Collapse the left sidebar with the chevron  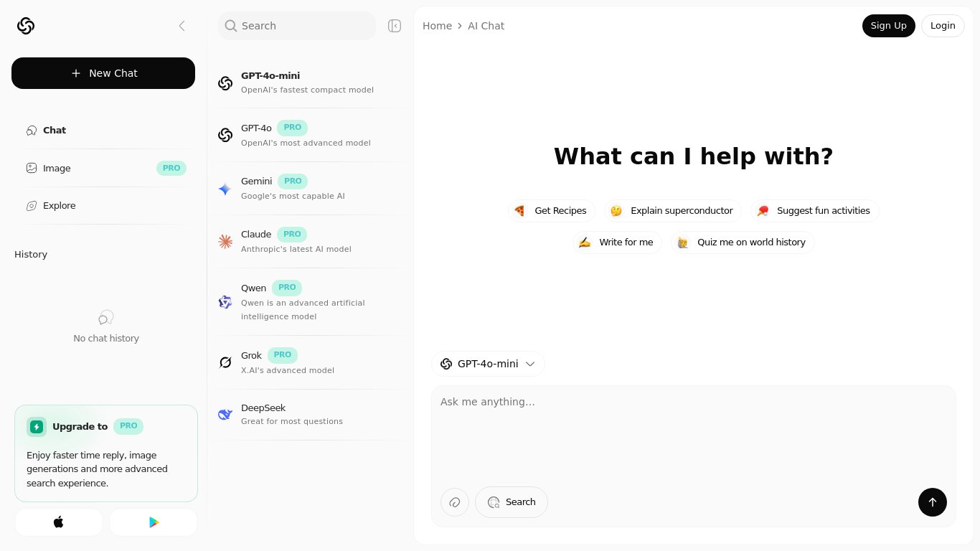tap(182, 26)
